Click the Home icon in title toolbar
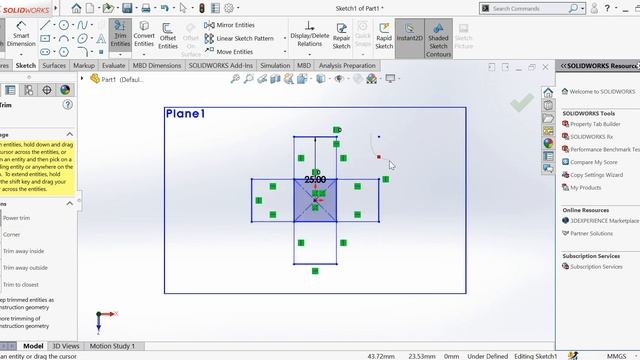The image size is (640, 360). (76, 8)
